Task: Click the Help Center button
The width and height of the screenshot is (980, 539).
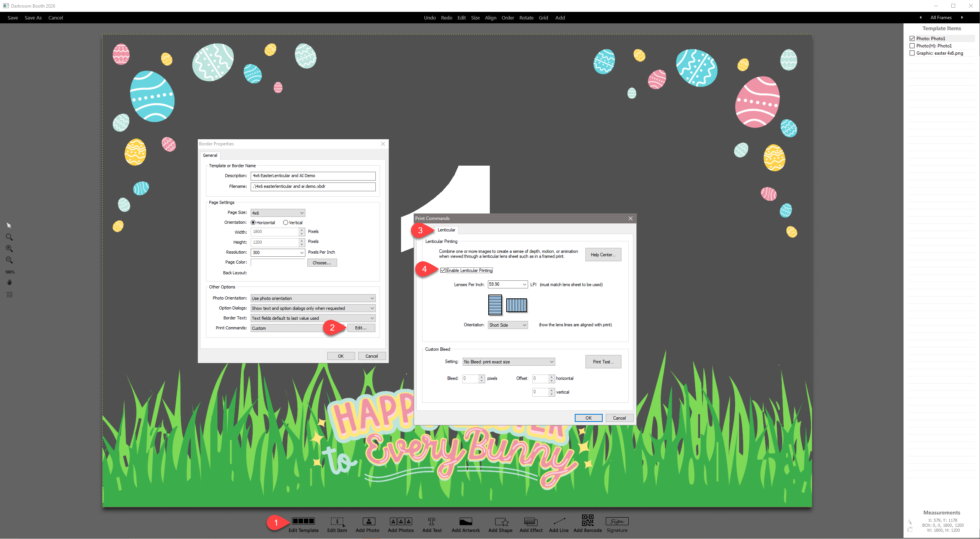Action: tap(603, 255)
